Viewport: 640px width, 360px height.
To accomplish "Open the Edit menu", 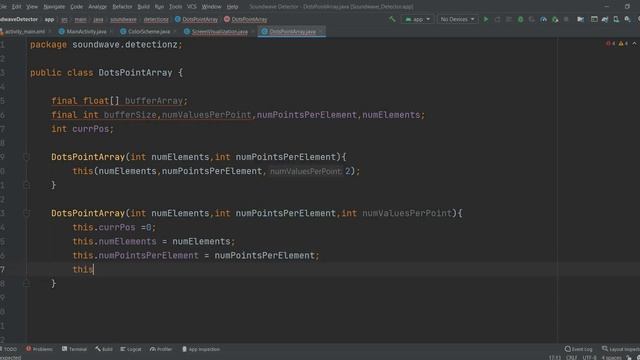I will (x=16, y=7).
